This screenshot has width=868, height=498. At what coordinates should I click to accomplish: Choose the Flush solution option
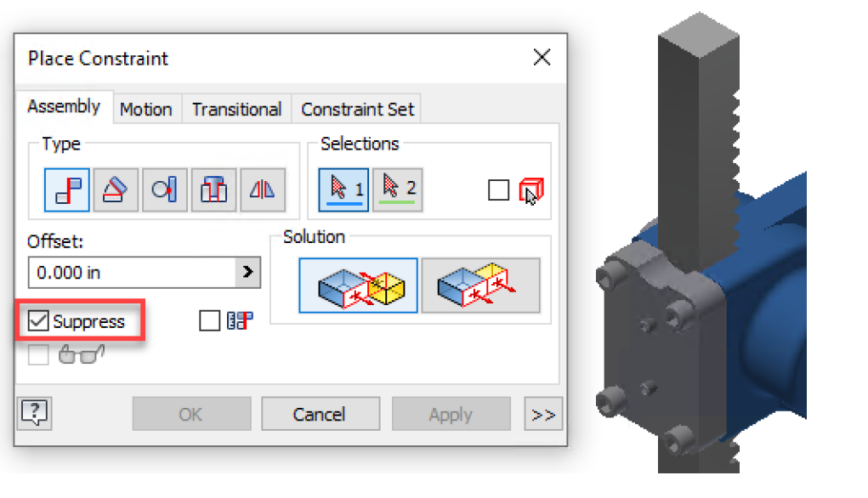[480, 286]
